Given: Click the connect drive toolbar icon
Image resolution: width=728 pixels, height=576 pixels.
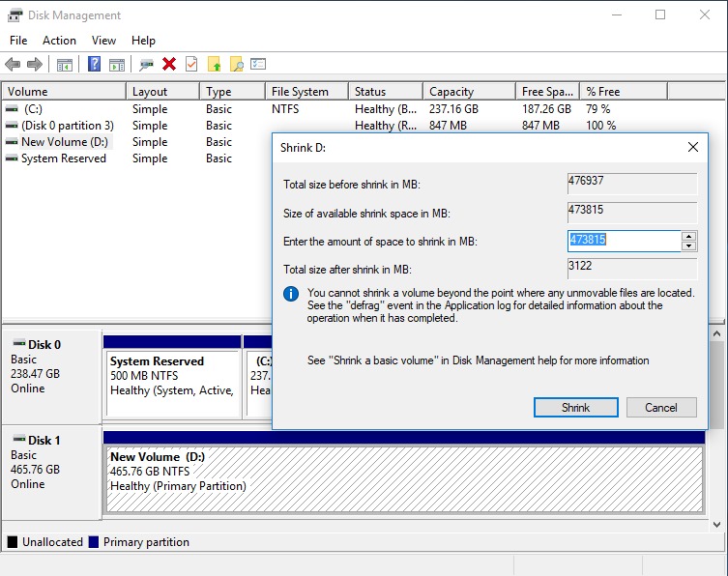Looking at the screenshot, I should (x=146, y=65).
